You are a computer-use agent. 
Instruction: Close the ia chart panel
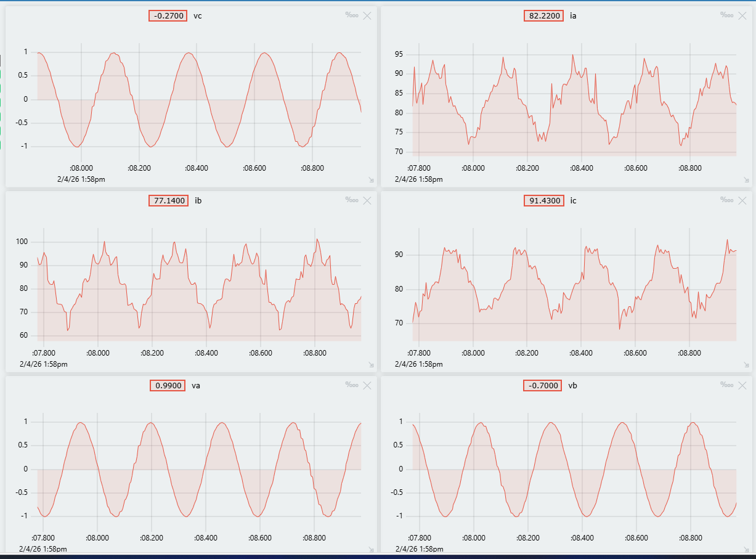pyautogui.click(x=742, y=15)
